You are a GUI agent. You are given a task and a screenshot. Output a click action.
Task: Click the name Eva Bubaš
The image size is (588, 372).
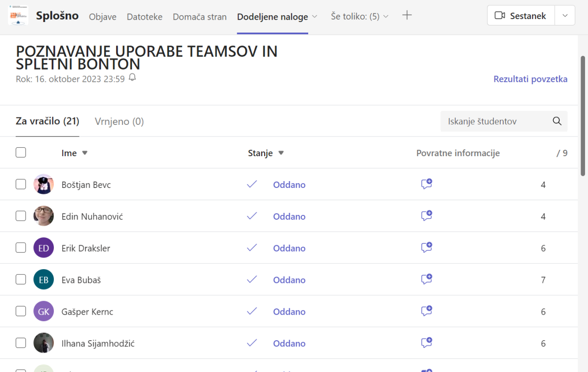(x=81, y=280)
